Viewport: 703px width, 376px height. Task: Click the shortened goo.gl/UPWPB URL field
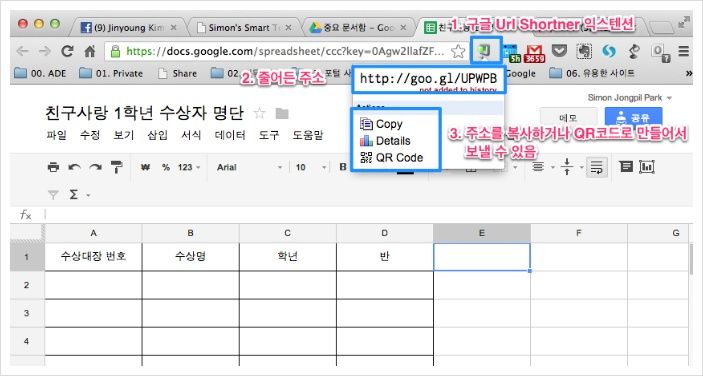[x=428, y=79]
